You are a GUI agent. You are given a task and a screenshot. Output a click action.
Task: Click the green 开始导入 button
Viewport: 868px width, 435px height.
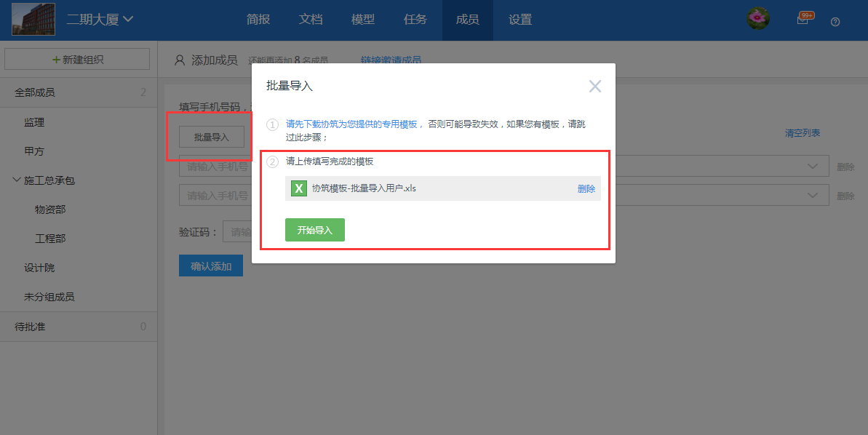(x=314, y=229)
